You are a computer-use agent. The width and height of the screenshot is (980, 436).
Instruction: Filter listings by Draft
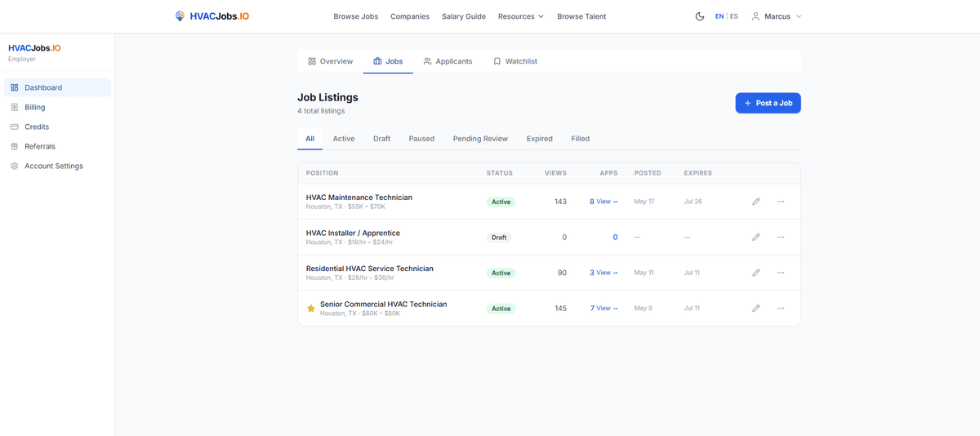381,139
